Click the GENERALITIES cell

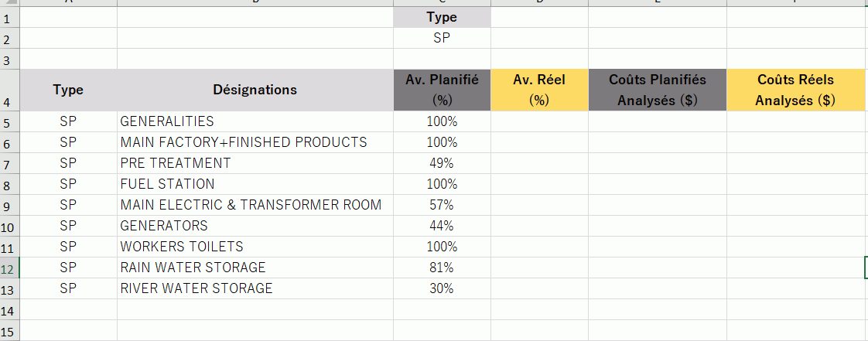[x=255, y=121]
